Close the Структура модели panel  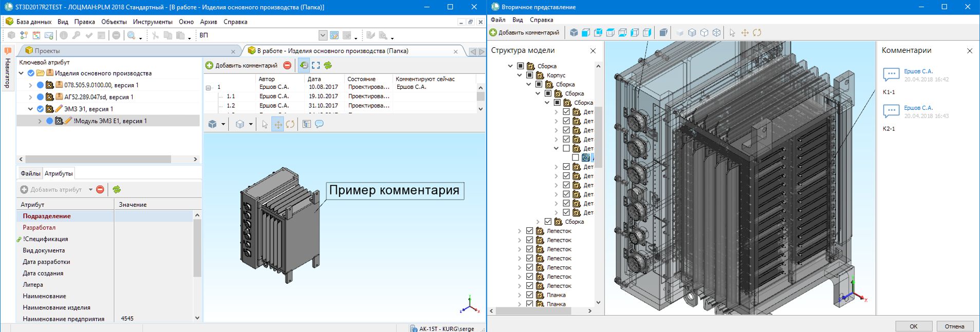click(x=593, y=51)
